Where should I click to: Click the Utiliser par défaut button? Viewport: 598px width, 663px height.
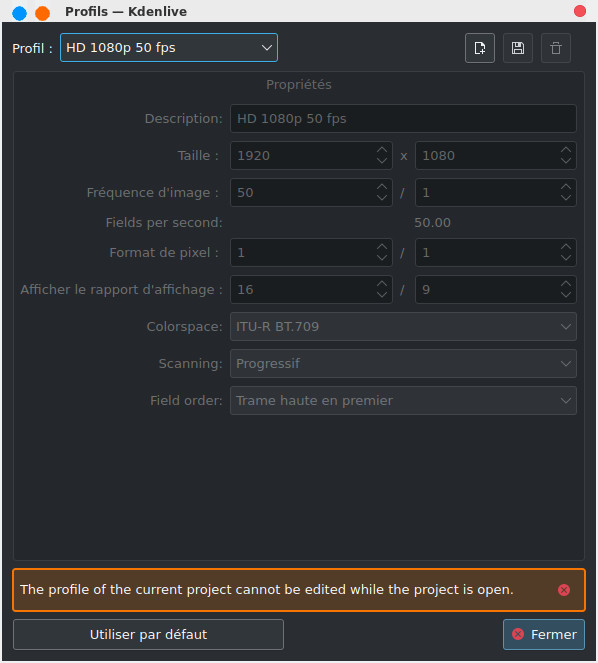148,635
